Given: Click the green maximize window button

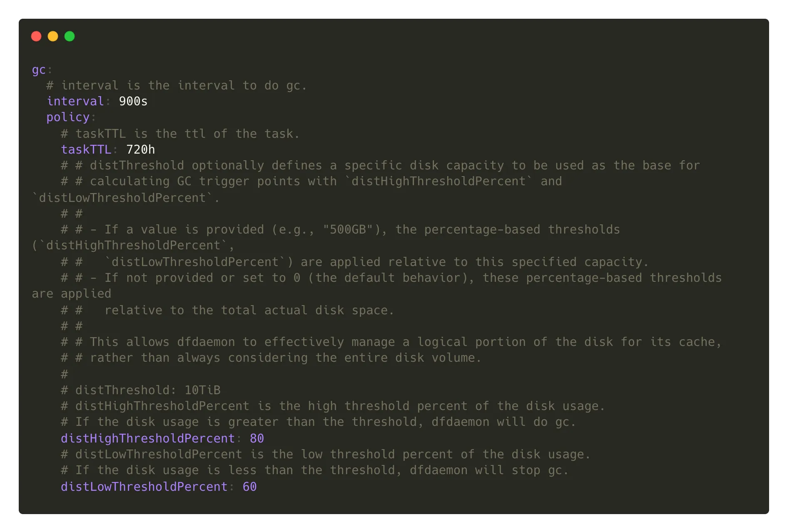Looking at the screenshot, I should point(70,37).
